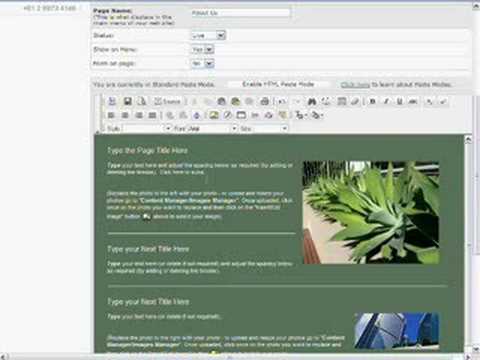The image size is (480, 360).
Task: Open the third page setting dropdown showing No
Action: pos(203,63)
